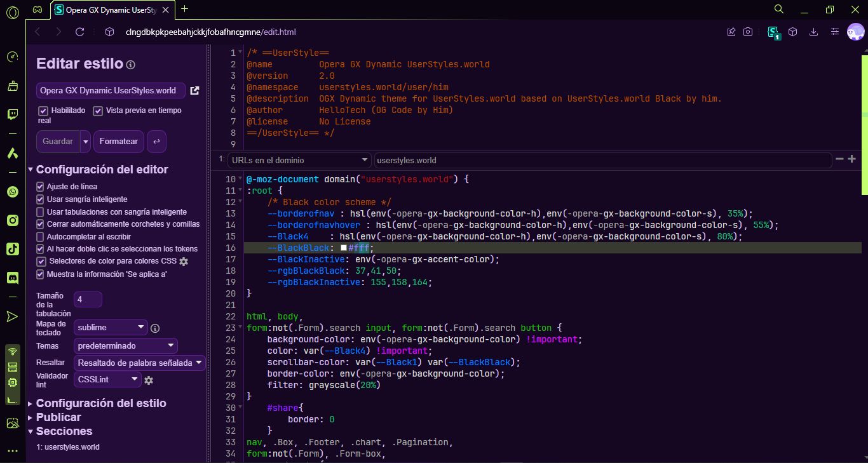This screenshot has width=868, height=463.
Task: Open Twitch in the sidebar
Action: pos(13,114)
